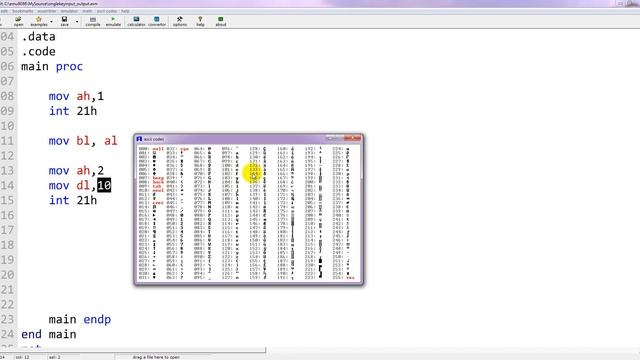Open the edit menu
The width and height of the screenshot is (640, 360).
coord(4,11)
